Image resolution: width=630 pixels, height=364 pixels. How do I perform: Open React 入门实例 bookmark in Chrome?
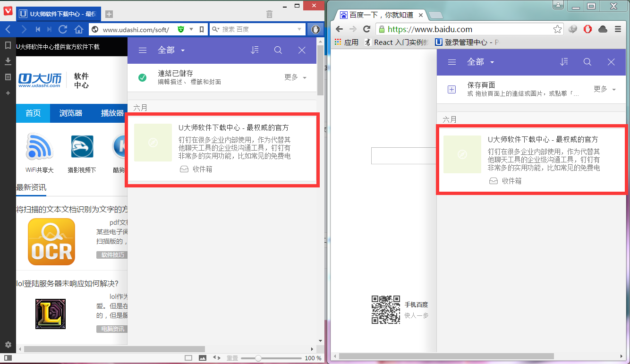396,42
